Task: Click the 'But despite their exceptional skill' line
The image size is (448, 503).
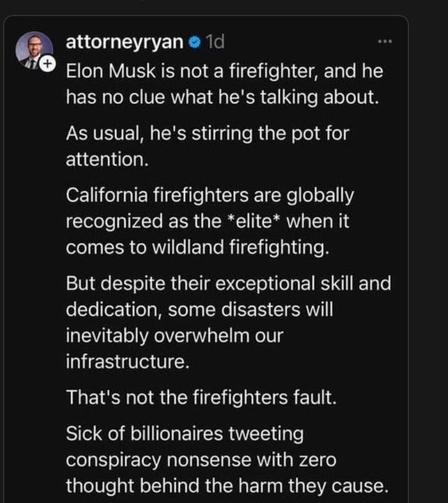Action: click(x=228, y=283)
